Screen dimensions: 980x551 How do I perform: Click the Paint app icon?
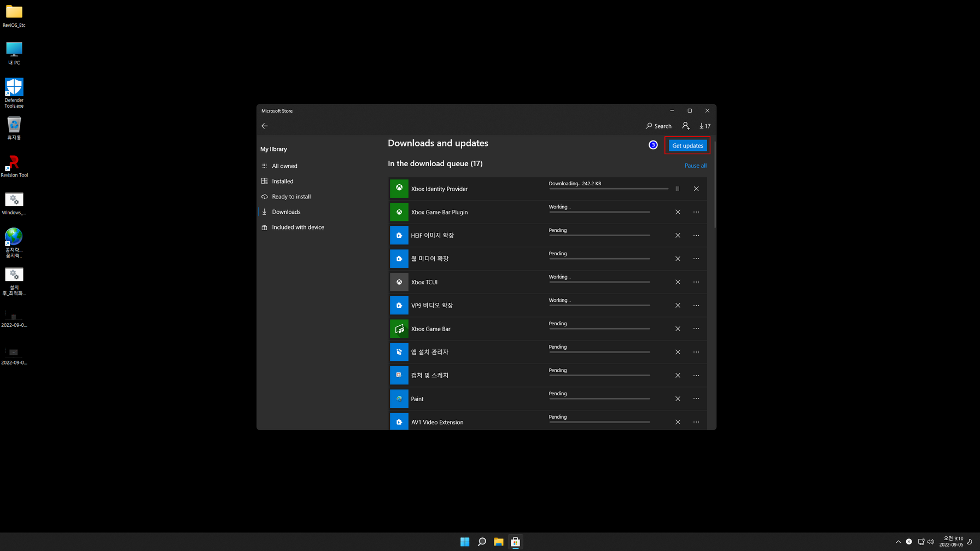pos(399,398)
